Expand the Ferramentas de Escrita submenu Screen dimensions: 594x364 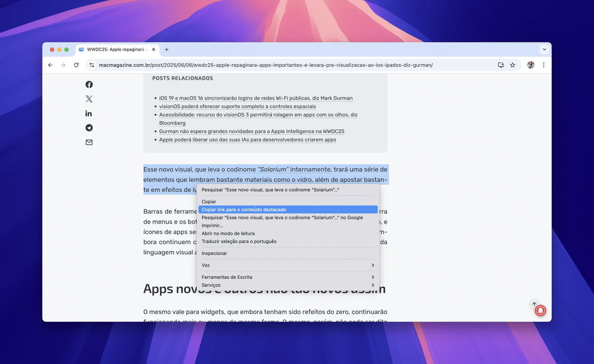(x=288, y=277)
